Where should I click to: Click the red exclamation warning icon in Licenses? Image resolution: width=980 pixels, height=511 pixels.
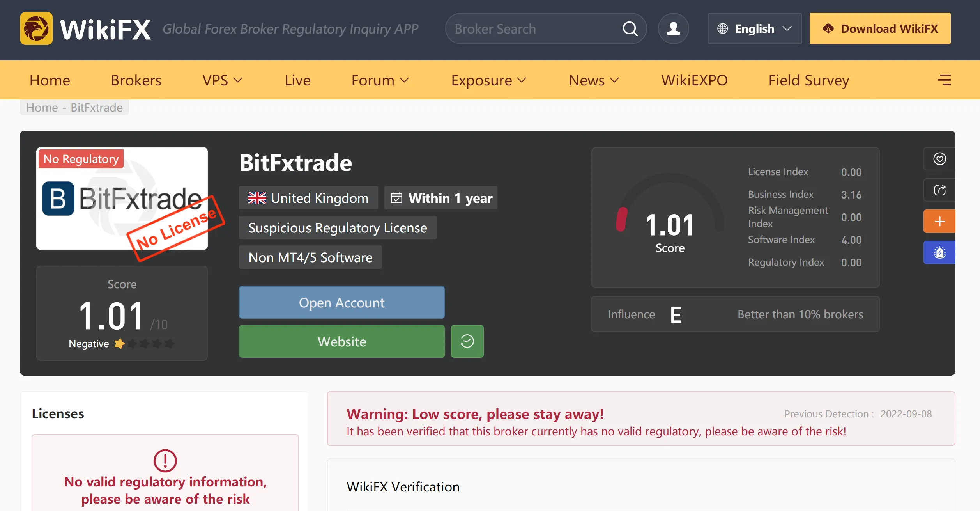pos(165,461)
